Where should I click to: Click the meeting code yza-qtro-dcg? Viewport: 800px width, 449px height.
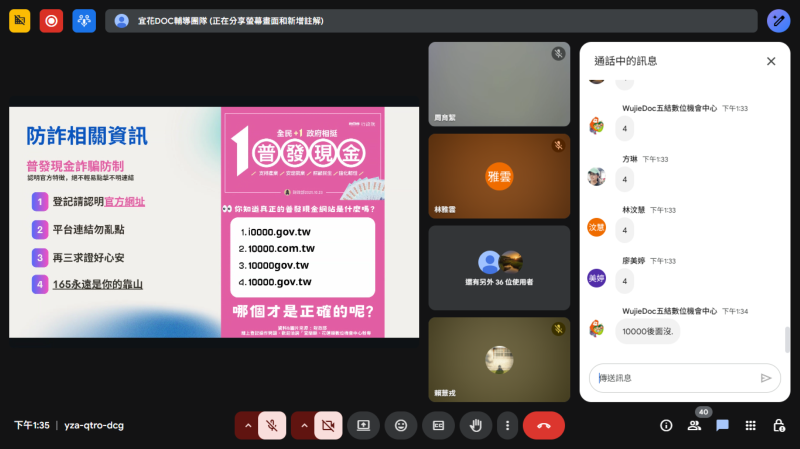(94, 425)
